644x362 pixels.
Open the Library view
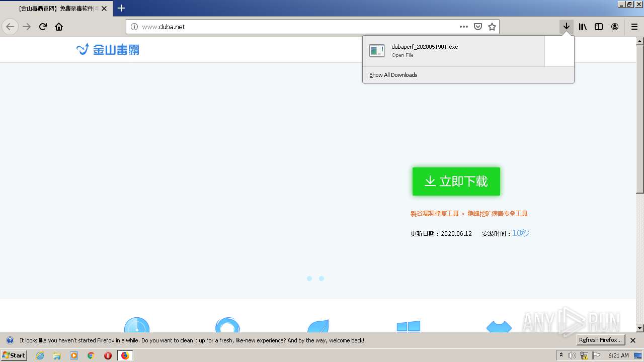[583, 27]
